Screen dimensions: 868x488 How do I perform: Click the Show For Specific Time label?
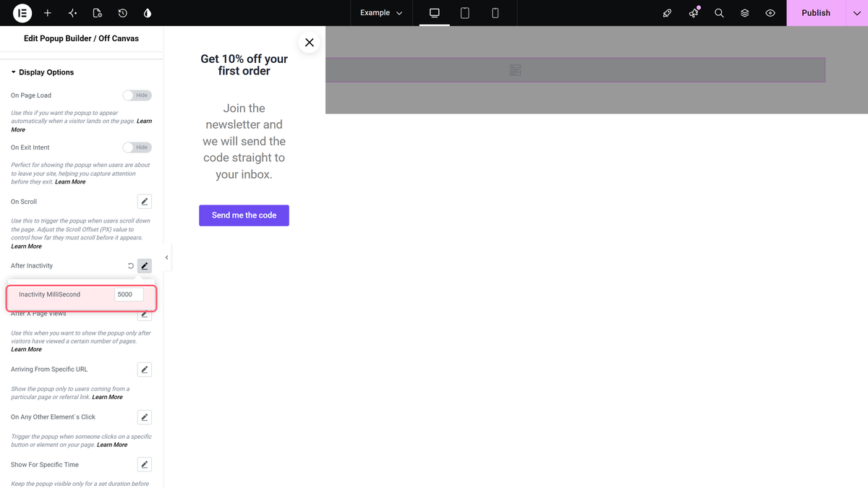[45, 465]
